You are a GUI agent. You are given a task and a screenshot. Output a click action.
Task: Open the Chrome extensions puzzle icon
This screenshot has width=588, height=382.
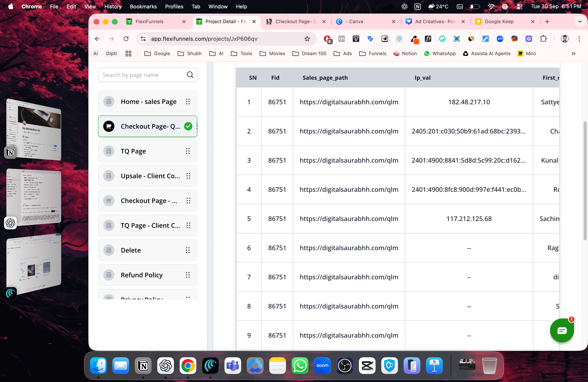543,39
